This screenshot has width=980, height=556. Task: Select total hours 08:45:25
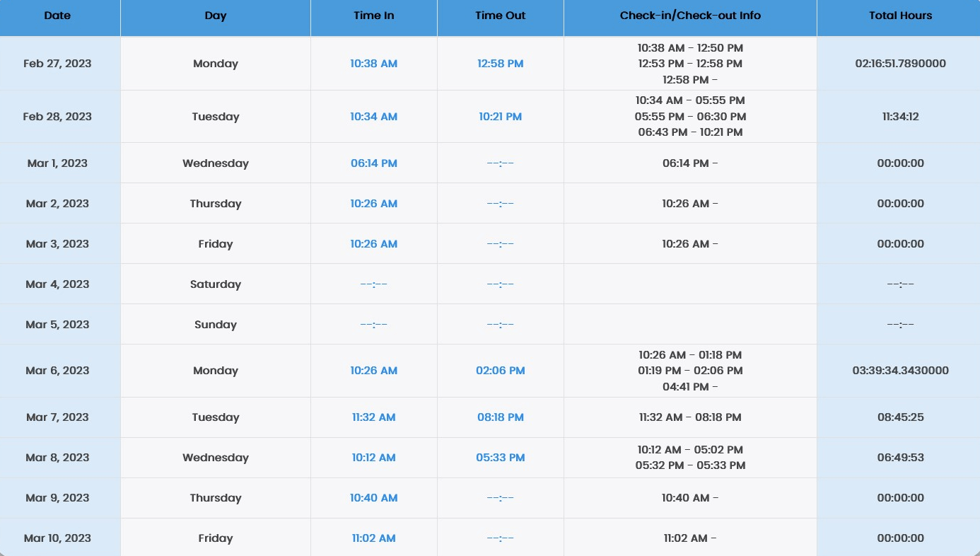(901, 417)
